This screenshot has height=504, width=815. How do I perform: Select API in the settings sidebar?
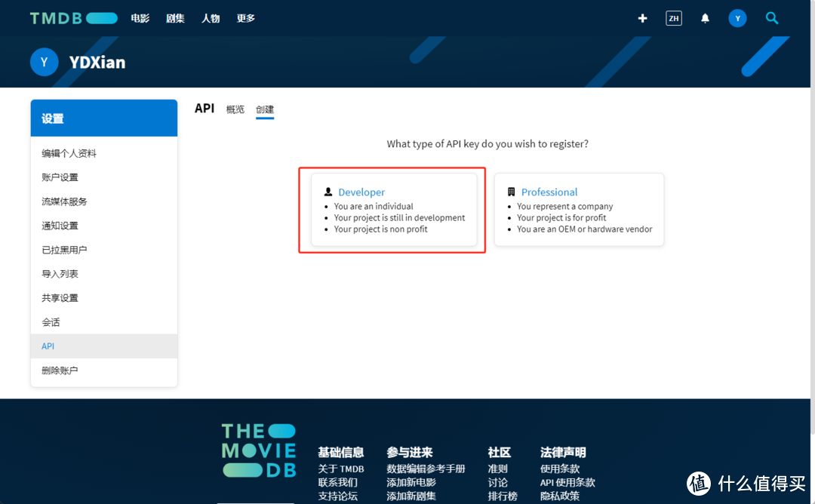pos(48,346)
